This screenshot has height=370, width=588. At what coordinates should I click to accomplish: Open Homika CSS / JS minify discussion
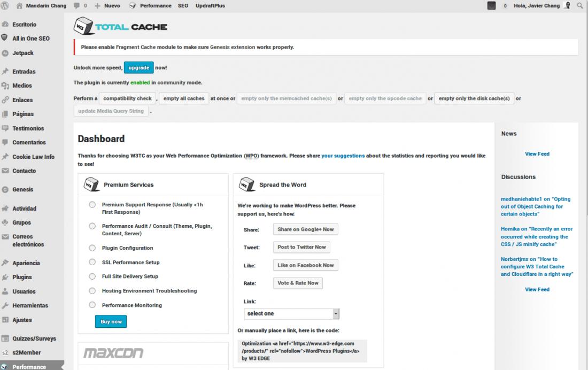click(537, 236)
